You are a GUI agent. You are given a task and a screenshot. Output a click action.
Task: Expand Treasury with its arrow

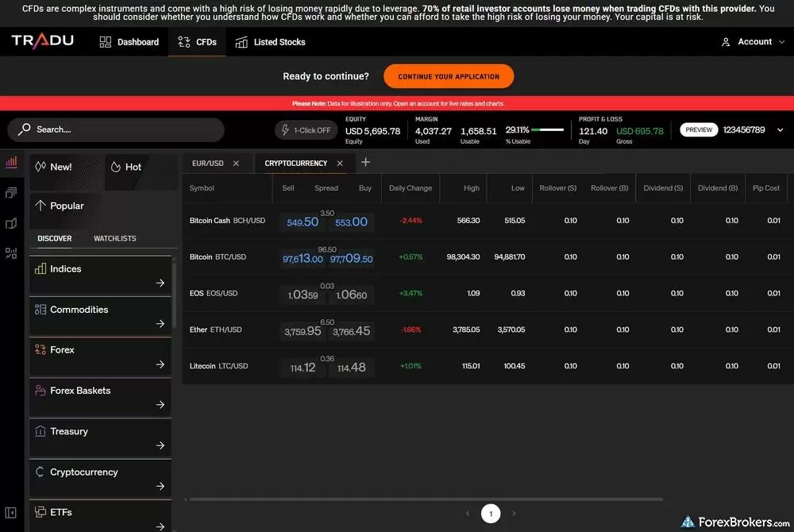160,445
